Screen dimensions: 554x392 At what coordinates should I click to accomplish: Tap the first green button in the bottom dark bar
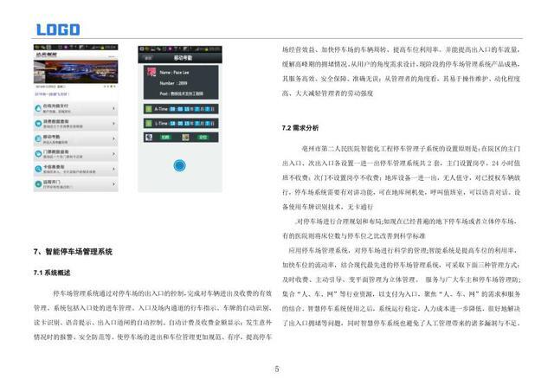pos(165,137)
